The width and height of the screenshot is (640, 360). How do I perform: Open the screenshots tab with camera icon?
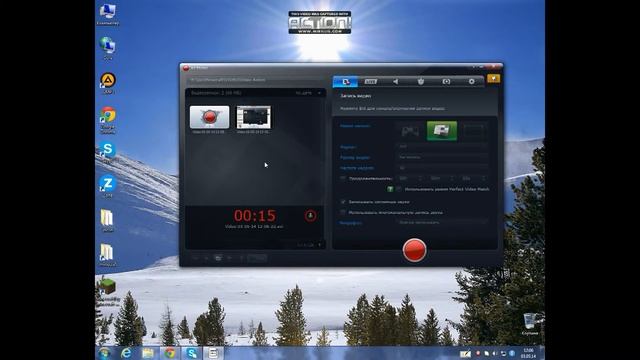click(x=446, y=82)
